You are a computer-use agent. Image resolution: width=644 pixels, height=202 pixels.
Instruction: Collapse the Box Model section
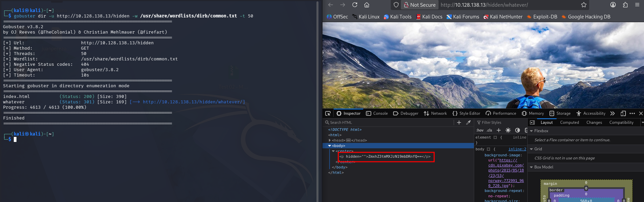pyautogui.click(x=531, y=167)
